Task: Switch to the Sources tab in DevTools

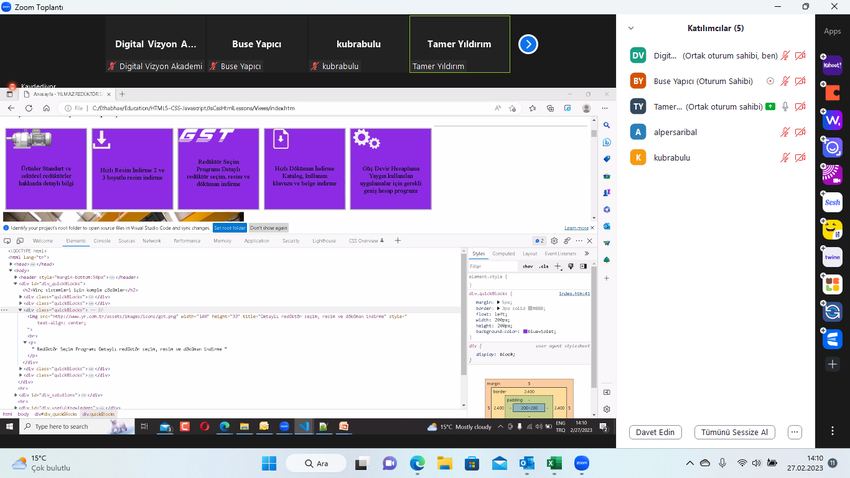Action: (x=126, y=241)
